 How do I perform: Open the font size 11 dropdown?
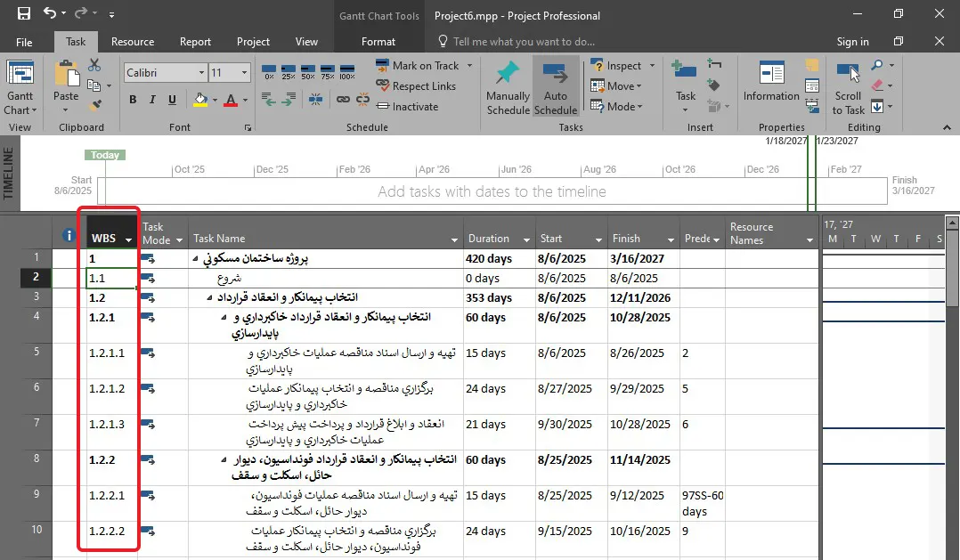[244, 73]
